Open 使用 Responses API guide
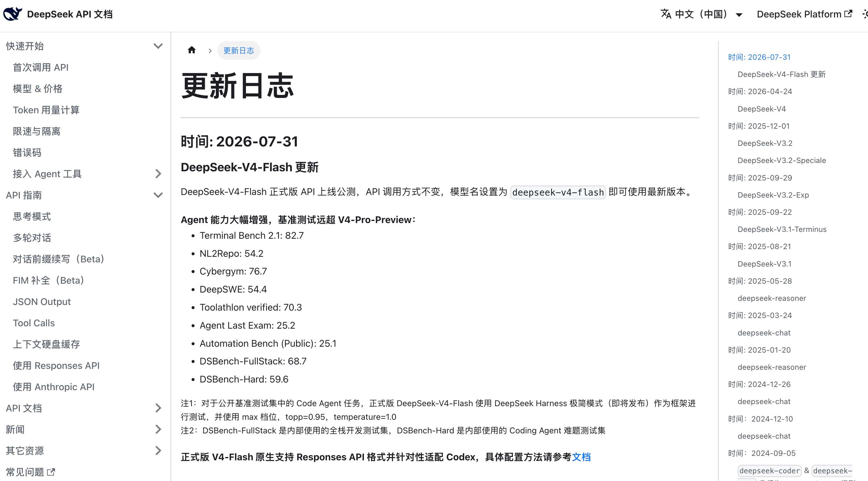The height and width of the screenshot is (481, 868). (x=56, y=365)
